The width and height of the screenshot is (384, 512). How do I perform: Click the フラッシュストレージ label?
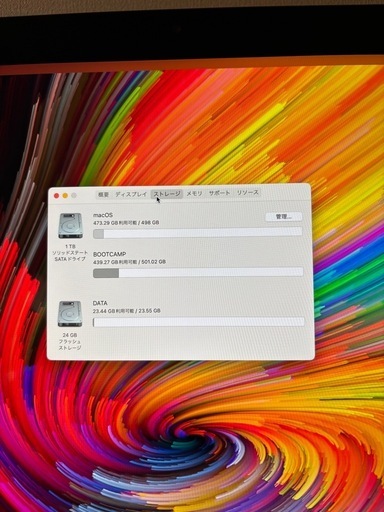coord(70,345)
